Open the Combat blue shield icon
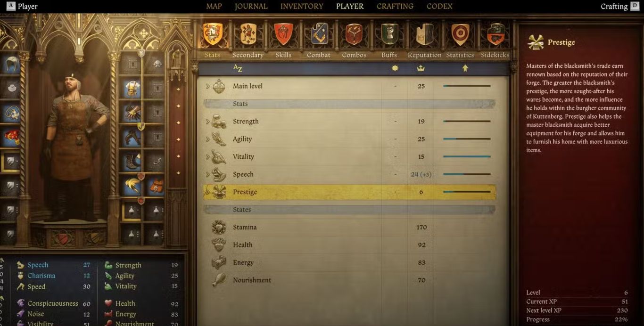The image size is (644, 326). [x=319, y=34]
